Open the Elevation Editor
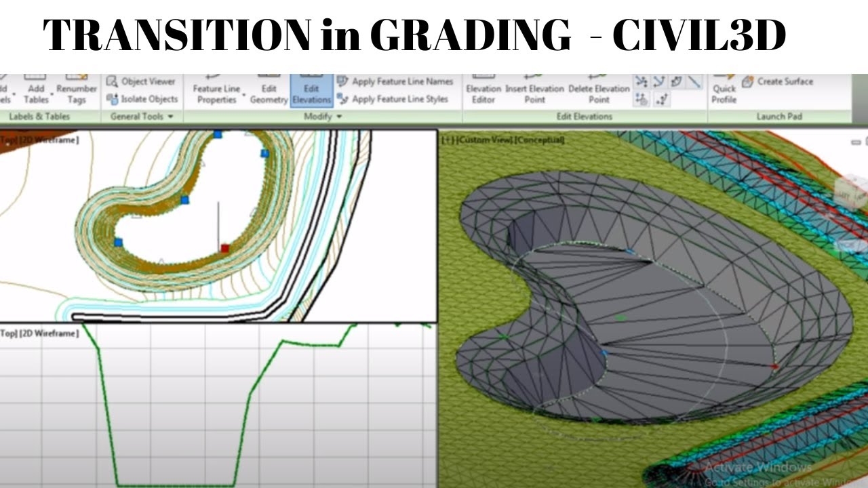This screenshot has height=488, width=868. click(484, 89)
